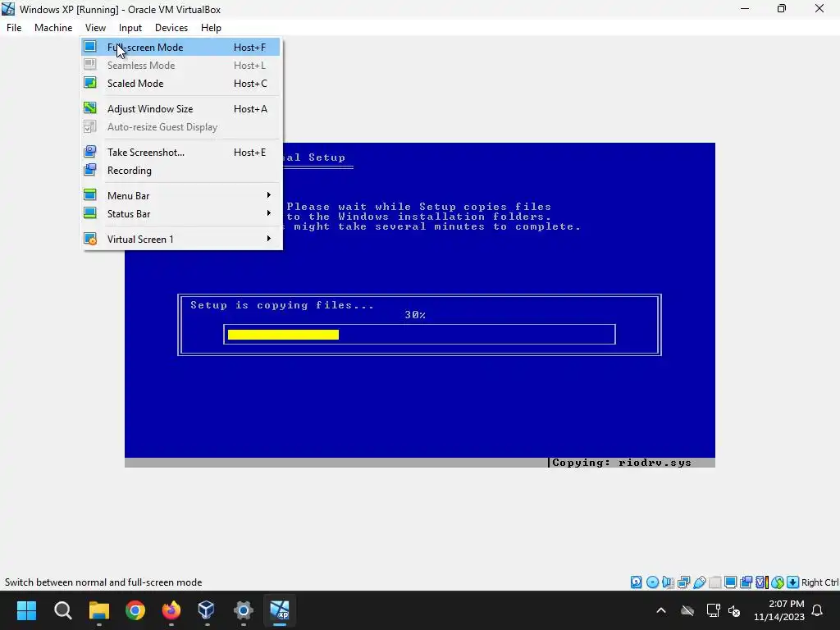Open the clock showing 2:07 PM
Screen dimensions: 840x630
[779, 610]
